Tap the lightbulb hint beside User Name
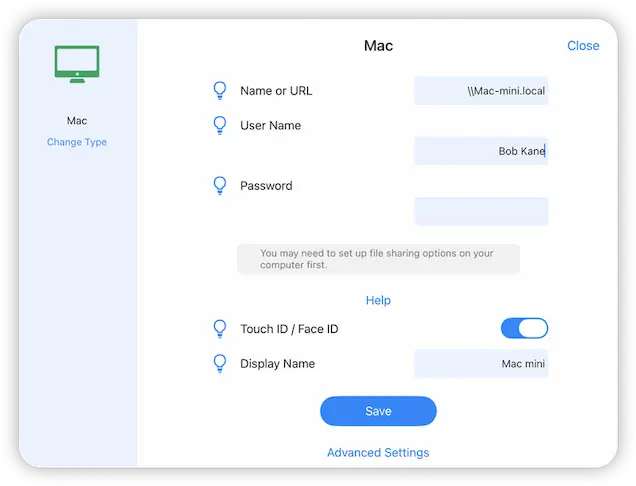Viewport: 636px width, 486px height. coord(220,126)
